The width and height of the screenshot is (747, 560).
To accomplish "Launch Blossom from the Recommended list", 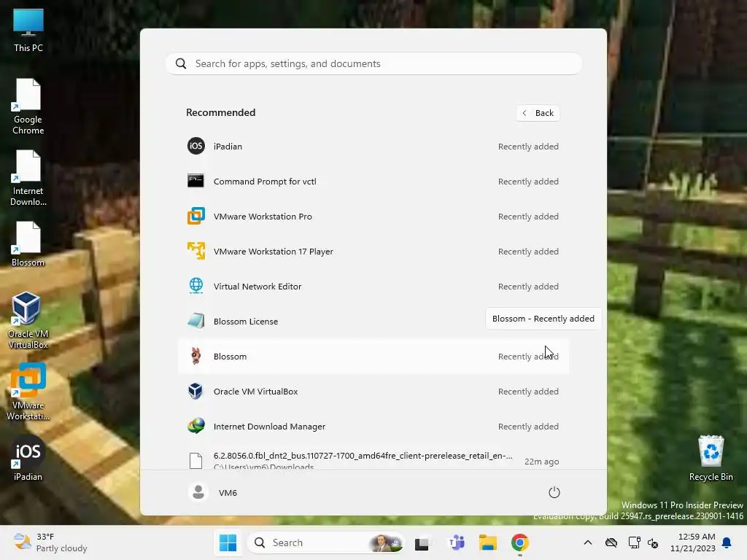I will click(373, 356).
